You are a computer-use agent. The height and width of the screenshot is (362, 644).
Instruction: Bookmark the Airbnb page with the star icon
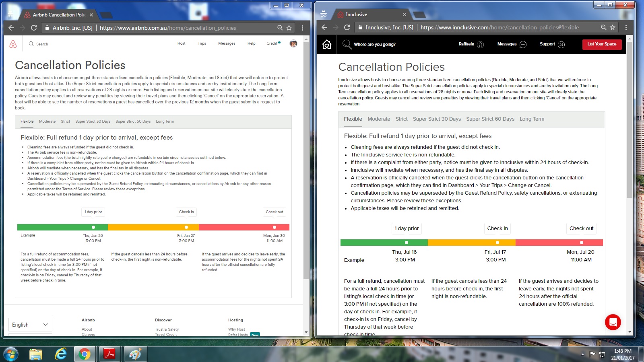[289, 28]
